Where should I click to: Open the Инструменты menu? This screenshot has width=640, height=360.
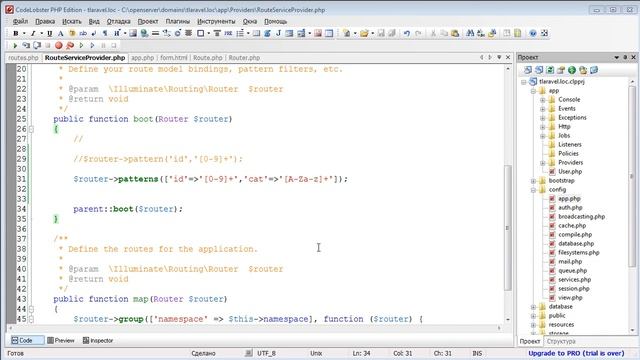tap(216, 21)
